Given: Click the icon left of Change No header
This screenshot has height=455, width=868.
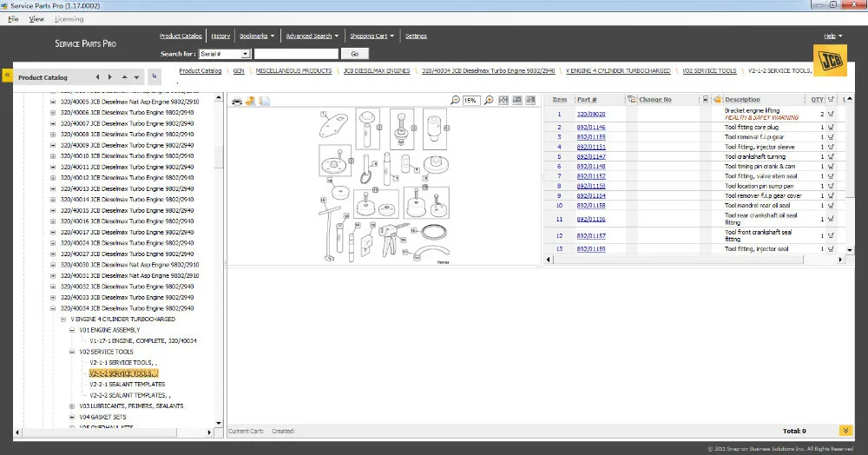Looking at the screenshot, I should coord(632,100).
